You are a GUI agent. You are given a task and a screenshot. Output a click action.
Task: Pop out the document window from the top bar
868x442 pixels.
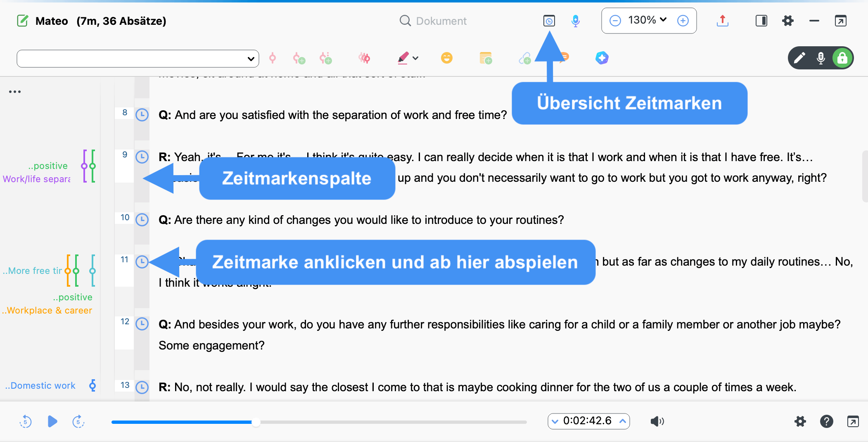point(841,21)
